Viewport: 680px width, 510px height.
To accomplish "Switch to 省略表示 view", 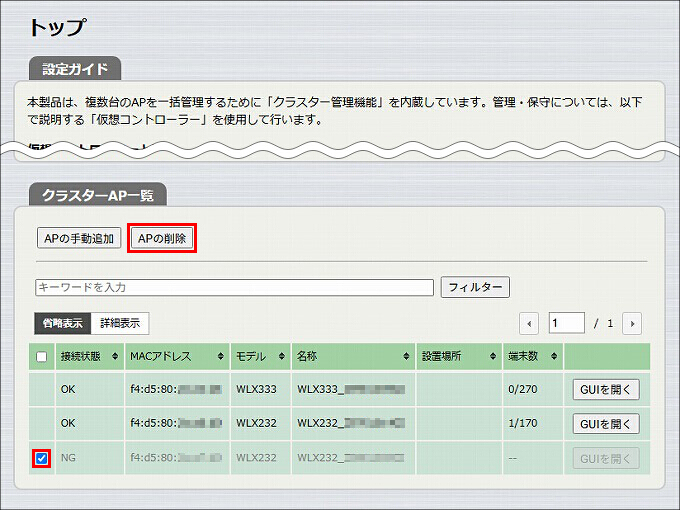I will click(x=62, y=323).
